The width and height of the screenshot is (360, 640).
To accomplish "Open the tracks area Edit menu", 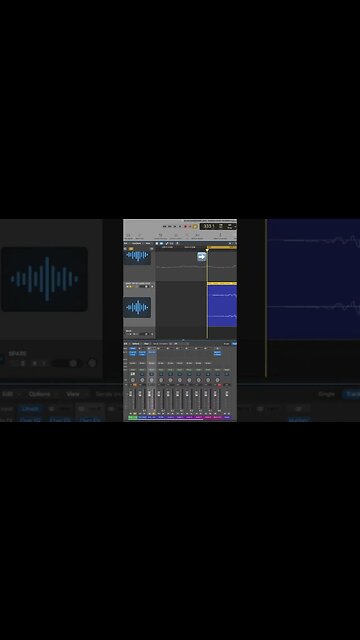I will coord(125,243).
